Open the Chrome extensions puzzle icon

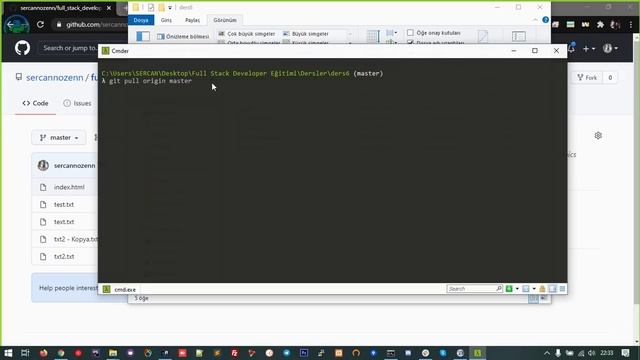pos(600,24)
